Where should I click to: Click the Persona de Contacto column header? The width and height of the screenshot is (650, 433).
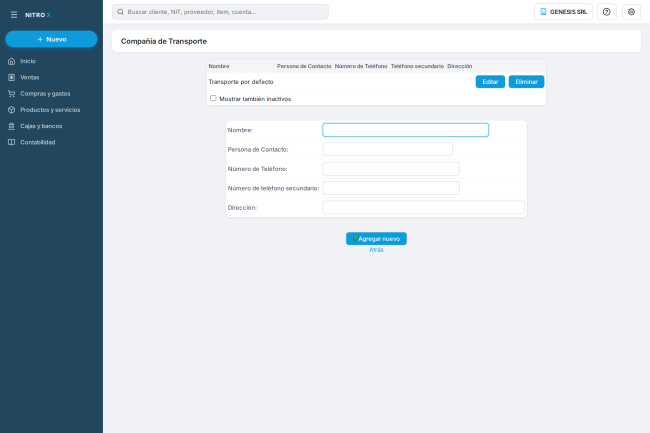tap(304, 66)
